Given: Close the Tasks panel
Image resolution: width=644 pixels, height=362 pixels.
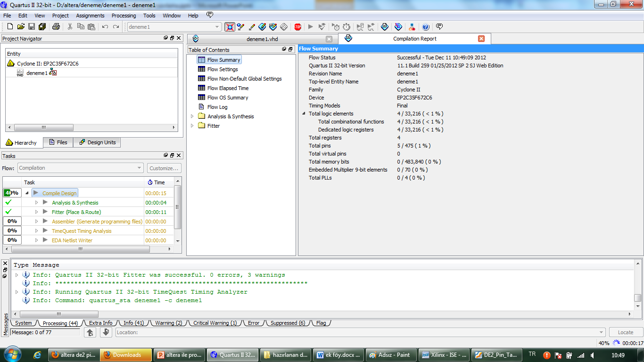Looking at the screenshot, I should point(179,155).
